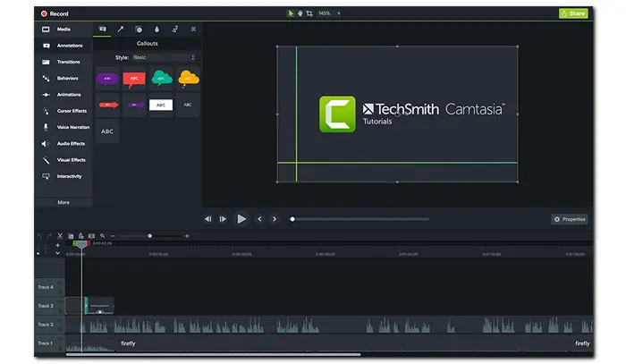Screen dimensions: 626x364
Task: Select the Track 3 header
Action: (x=49, y=306)
